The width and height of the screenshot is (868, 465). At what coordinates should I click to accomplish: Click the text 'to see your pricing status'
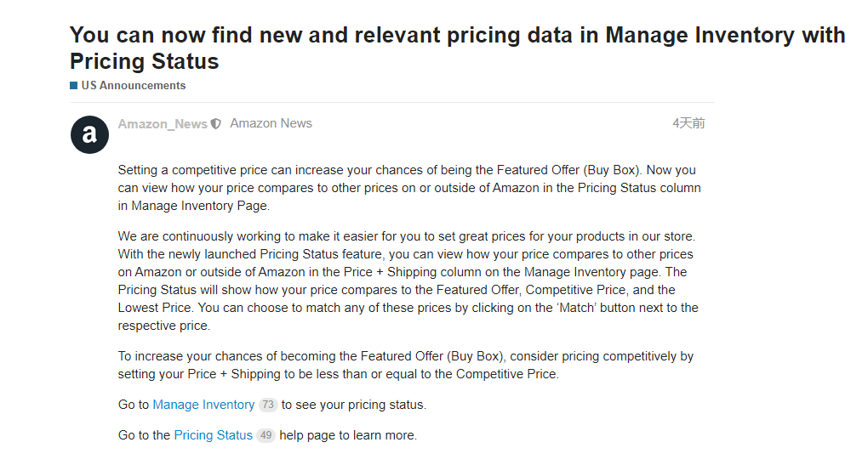click(x=353, y=405)
